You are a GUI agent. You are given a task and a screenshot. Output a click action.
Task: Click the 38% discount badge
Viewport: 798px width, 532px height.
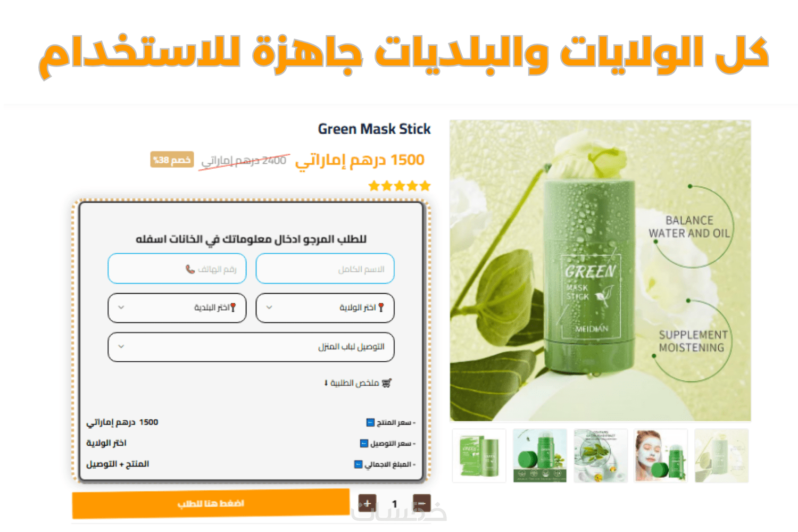[x=172, y=160]
